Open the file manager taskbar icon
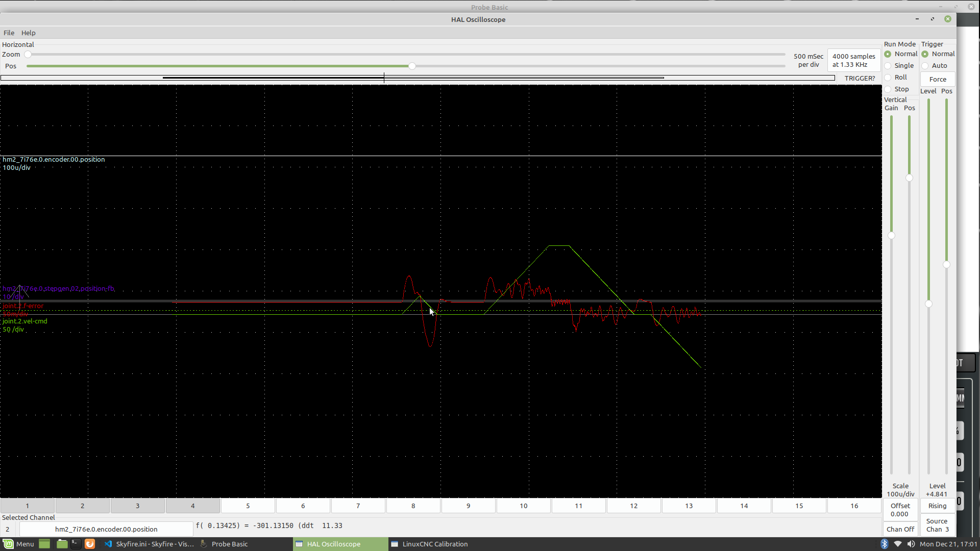 [x=62, y=544]
